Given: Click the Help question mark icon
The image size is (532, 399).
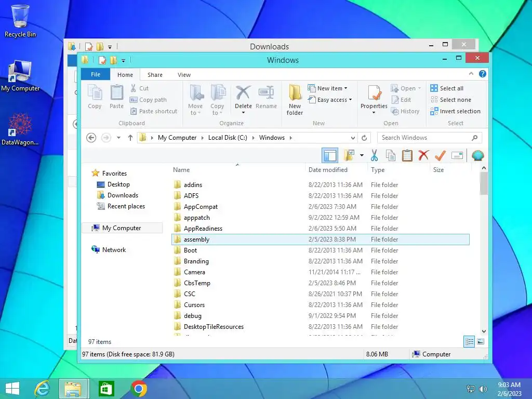Looking at the screenshot, I should (x=483, y=74).
